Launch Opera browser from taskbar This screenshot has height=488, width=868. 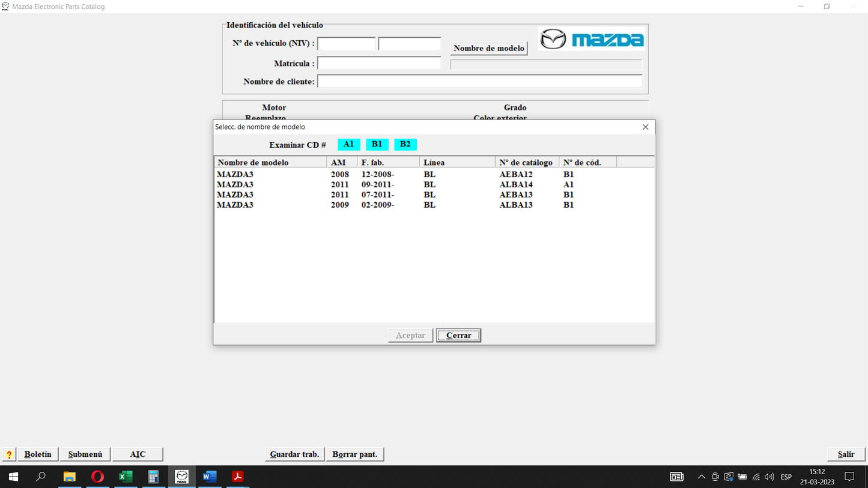point(97,477)
